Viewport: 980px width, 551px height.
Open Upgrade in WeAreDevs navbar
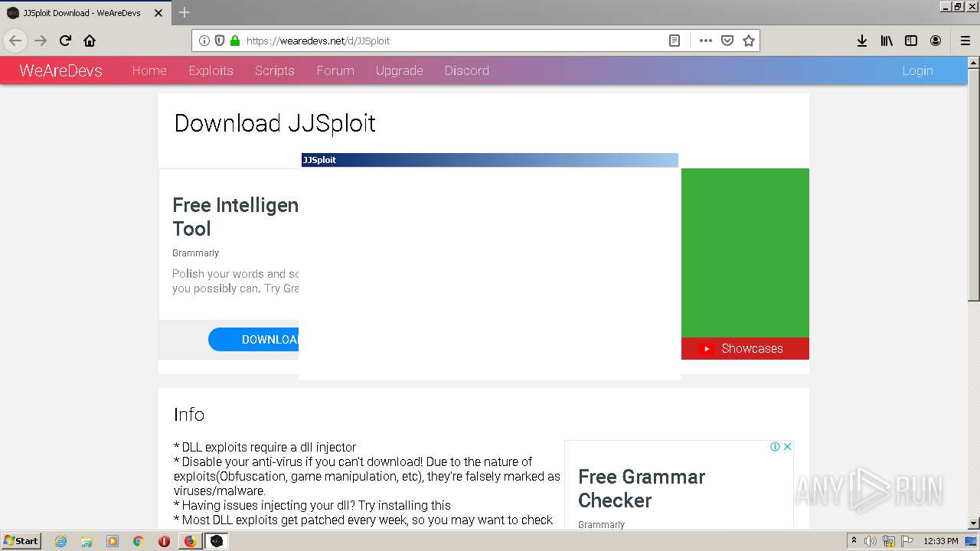point(399,70)
